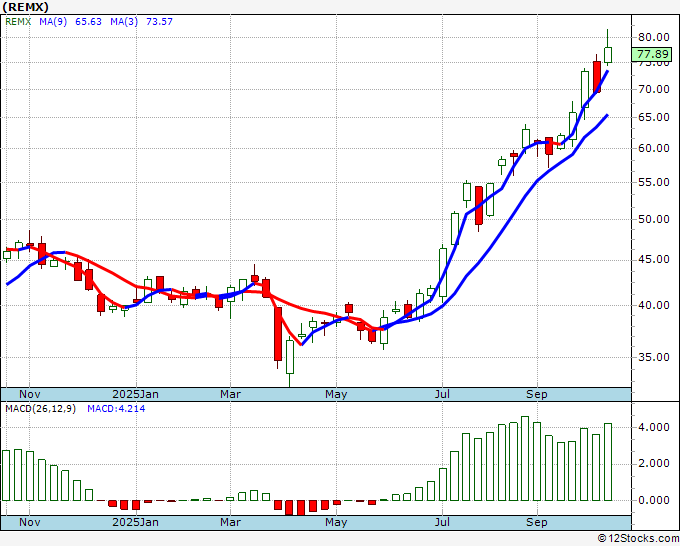Click Jul on the price chart date axis
The width and height of the screenshot is (680, 546).
point(442,394)
